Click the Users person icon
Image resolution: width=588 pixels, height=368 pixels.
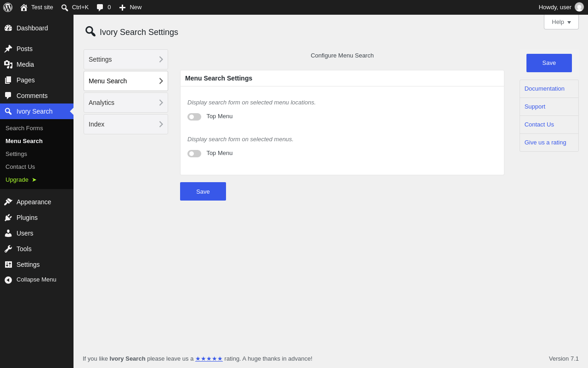coord(8,233)
